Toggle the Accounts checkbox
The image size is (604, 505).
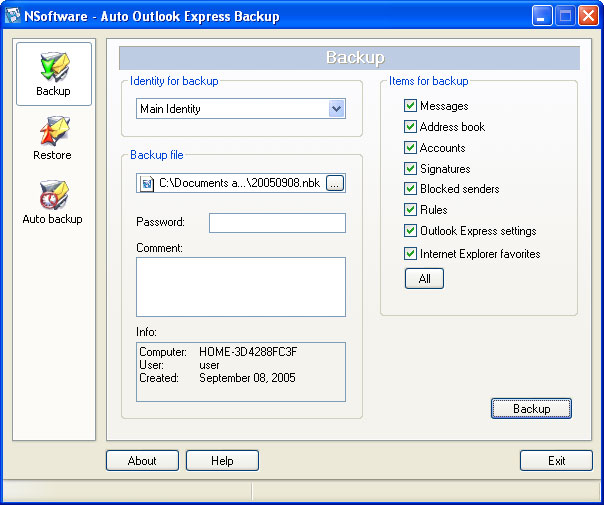410,148
